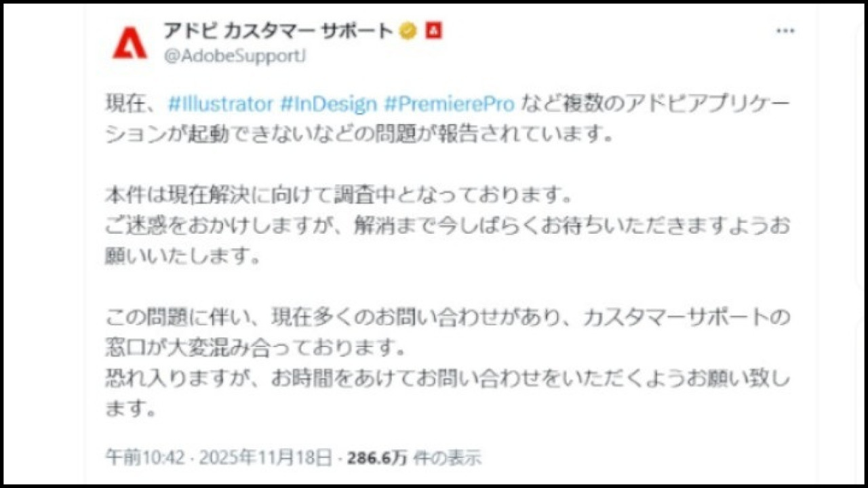Click the 件の表示 views label

tap(447, 458)
